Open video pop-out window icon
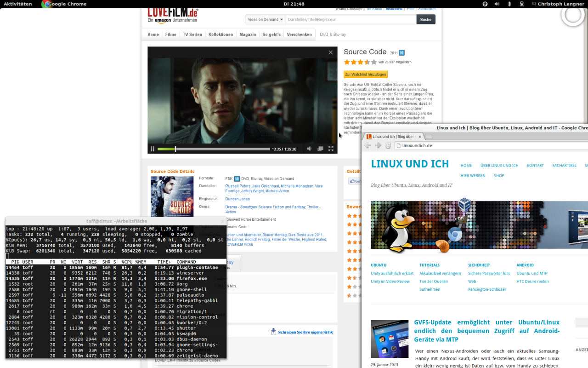 (x=320, y=149)
